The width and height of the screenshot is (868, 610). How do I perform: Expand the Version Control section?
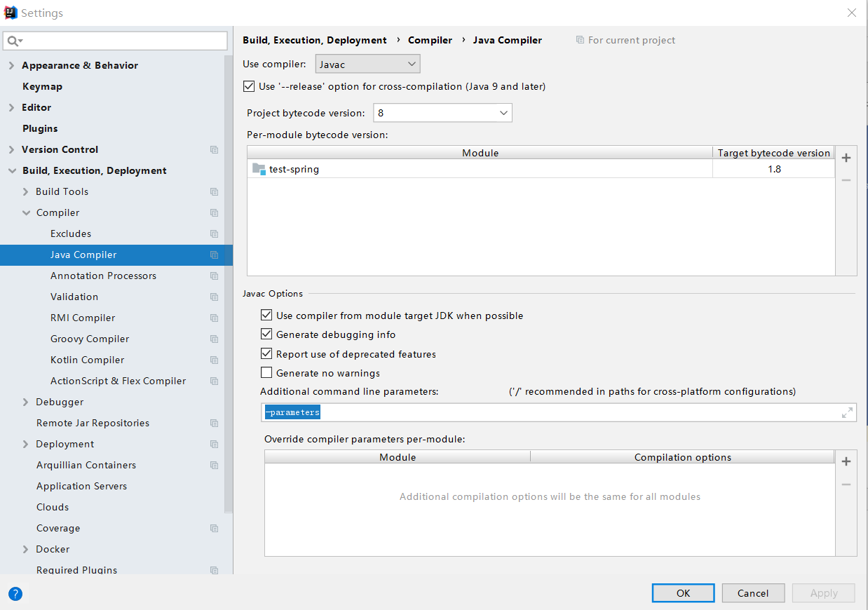point(11,149)
